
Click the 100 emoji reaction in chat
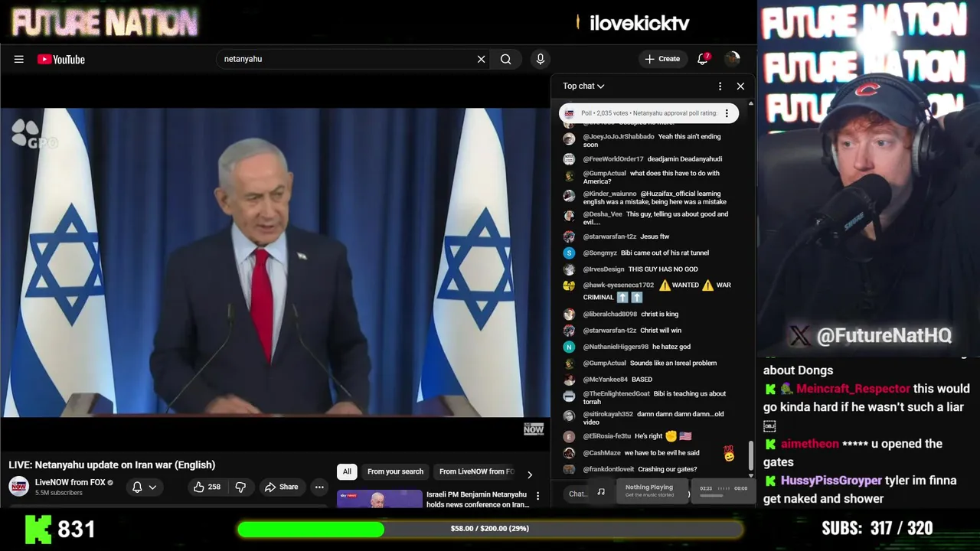click(x=729, y=453)
